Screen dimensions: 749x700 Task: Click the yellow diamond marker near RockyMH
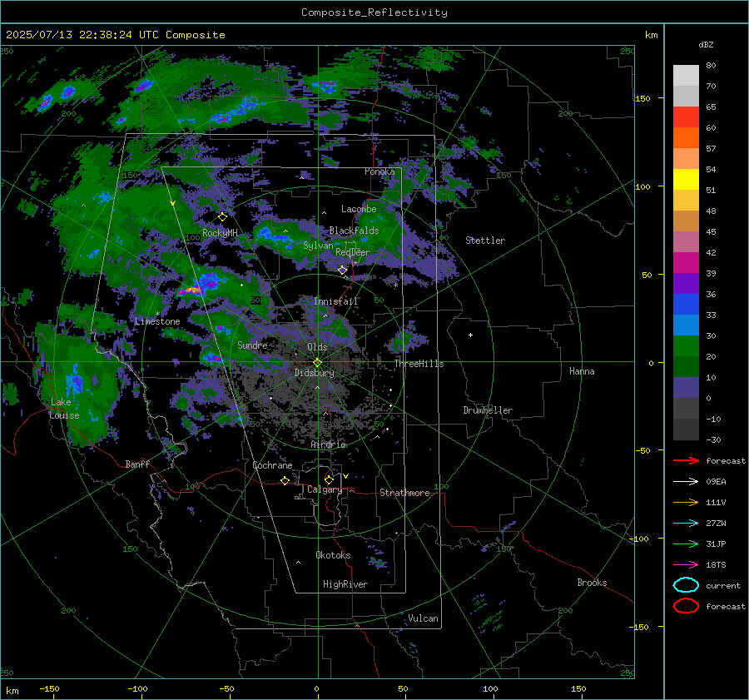pyautogui.click(x=222, y=217)
